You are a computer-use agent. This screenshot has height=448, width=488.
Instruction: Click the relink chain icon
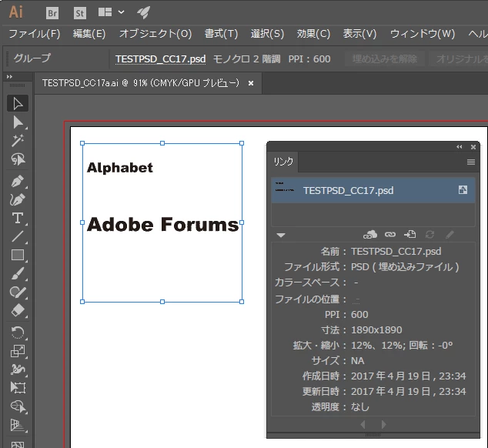coord(390,235)
